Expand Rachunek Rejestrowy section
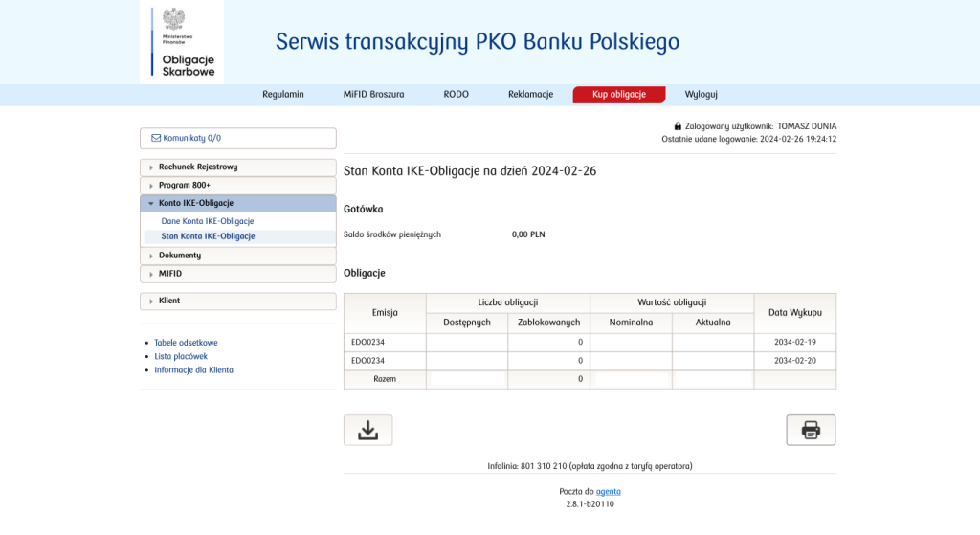 click(238, 167)
